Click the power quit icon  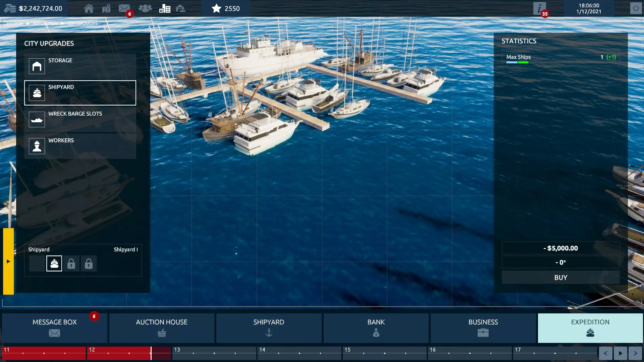pyautogui.click(x=636, y=8)
